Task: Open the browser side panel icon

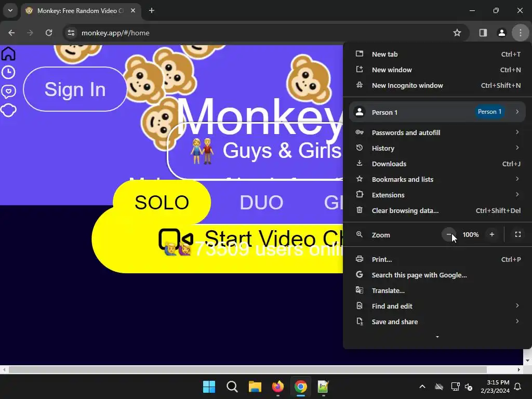Action: pyautogui.click(x=483, y=33)
